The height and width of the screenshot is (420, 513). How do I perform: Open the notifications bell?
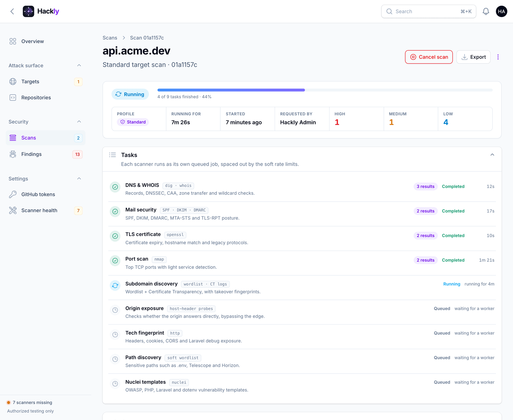tap(486, 11)
